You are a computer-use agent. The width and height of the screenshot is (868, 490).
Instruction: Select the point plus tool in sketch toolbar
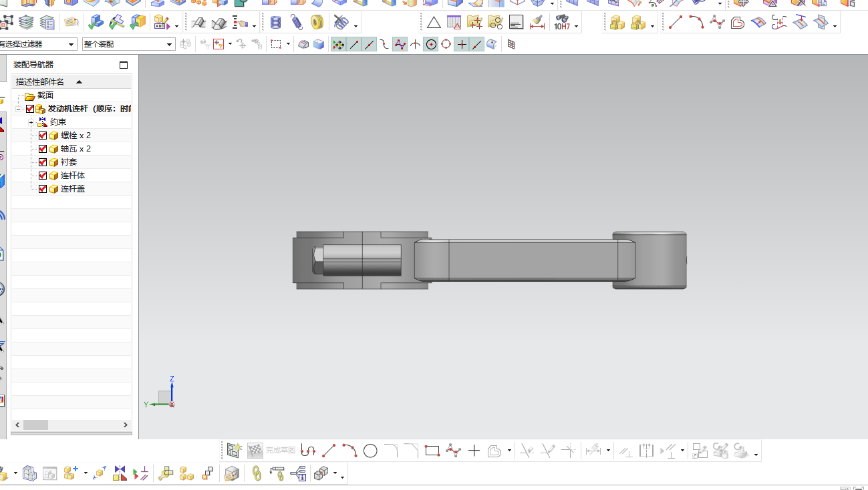pyautogui.click(x=474, y=451)
